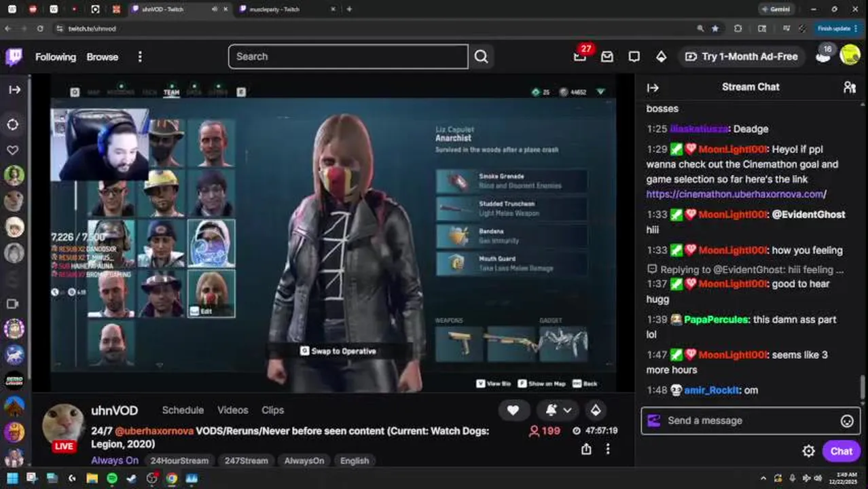Open the Whispers envelope icon
This screenshot has width=868, height=489.
[x=607, y=57]
